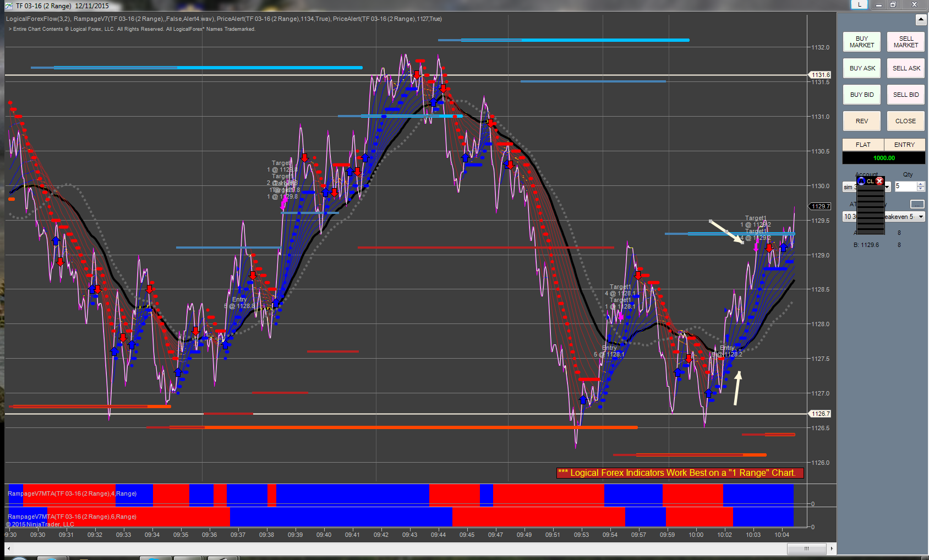Click the BUY MARKET button
The image size is (929, 560).
[862, 42]
